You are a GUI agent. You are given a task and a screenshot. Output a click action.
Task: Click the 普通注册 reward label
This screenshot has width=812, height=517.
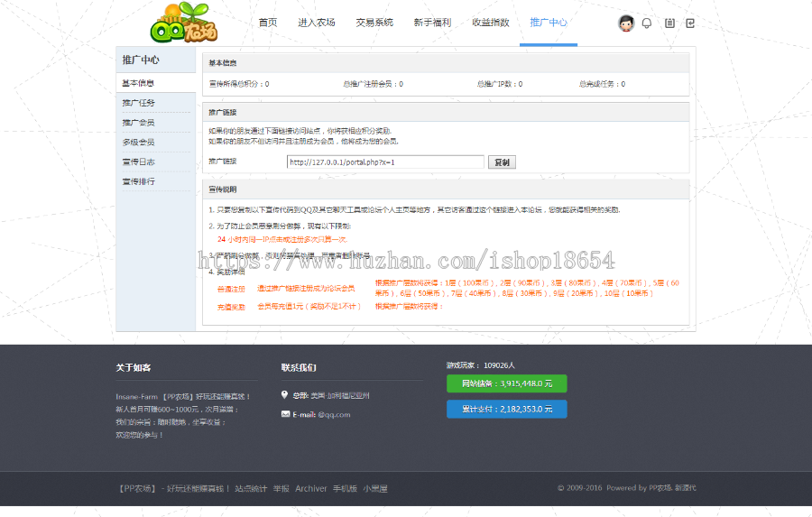click(x=231, y=289)
